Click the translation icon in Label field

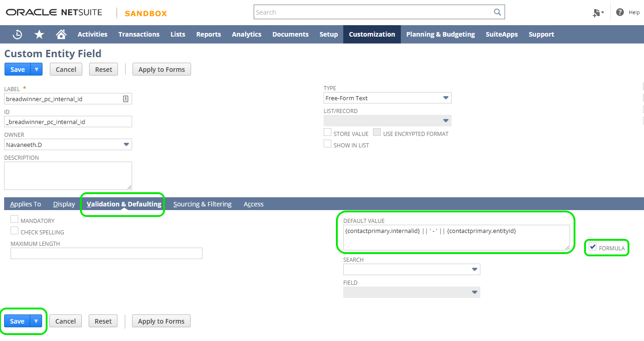click(x=126, y=98)
